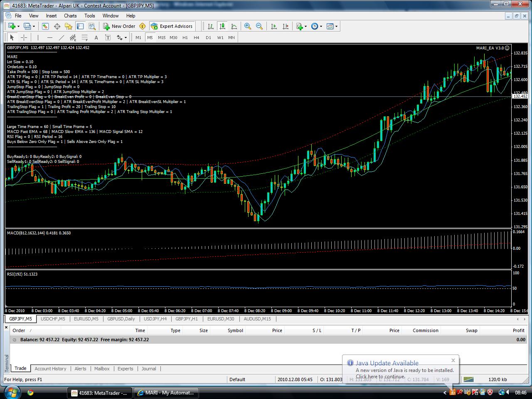Viewport: 532px width, 399px height.
Task: Open the File menu
Action: [18, 16]
